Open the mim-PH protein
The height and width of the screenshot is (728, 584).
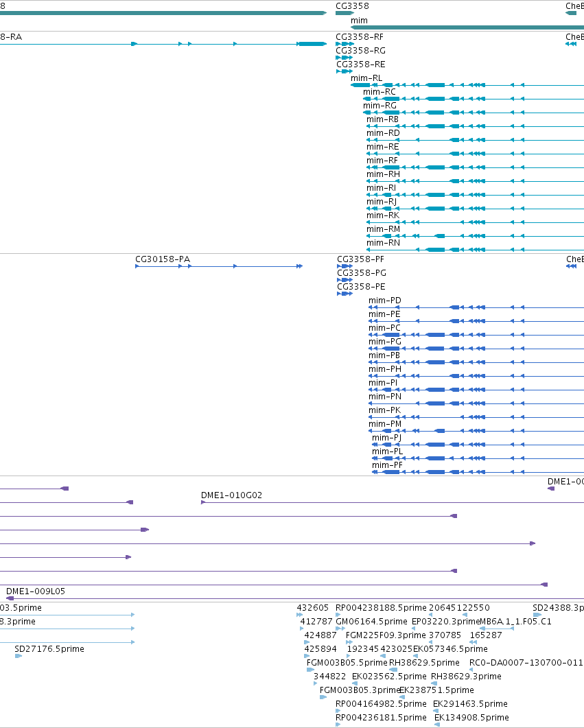coord(385,369)
